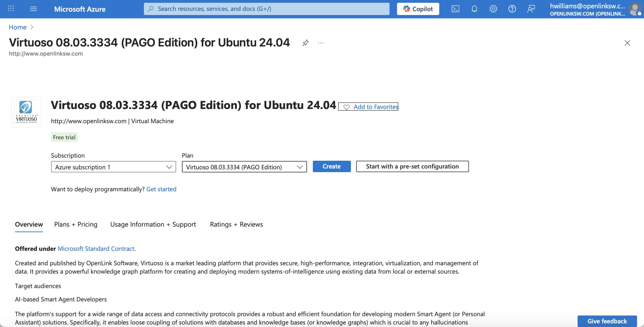Open the ellipsis more options menu
Viewport: 644px width, 327px height.
[321, 43]
